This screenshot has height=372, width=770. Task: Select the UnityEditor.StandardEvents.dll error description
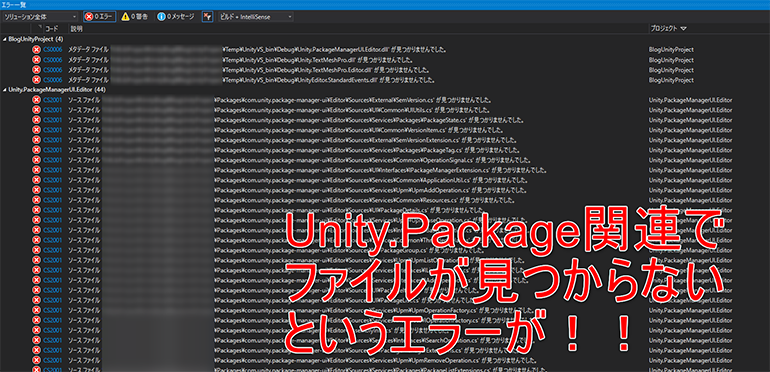coord(251,80)
